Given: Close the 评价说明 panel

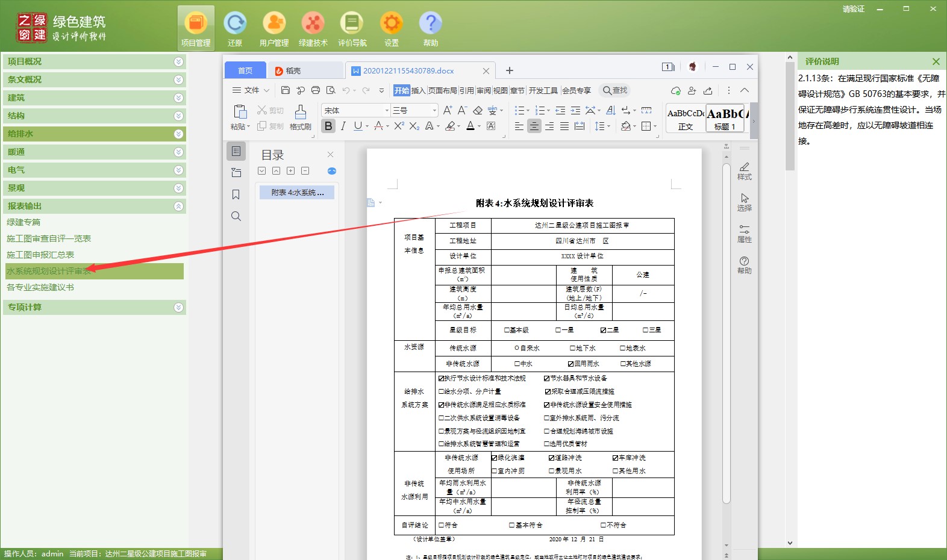Looking at the screenshot, I should point(936,61).
